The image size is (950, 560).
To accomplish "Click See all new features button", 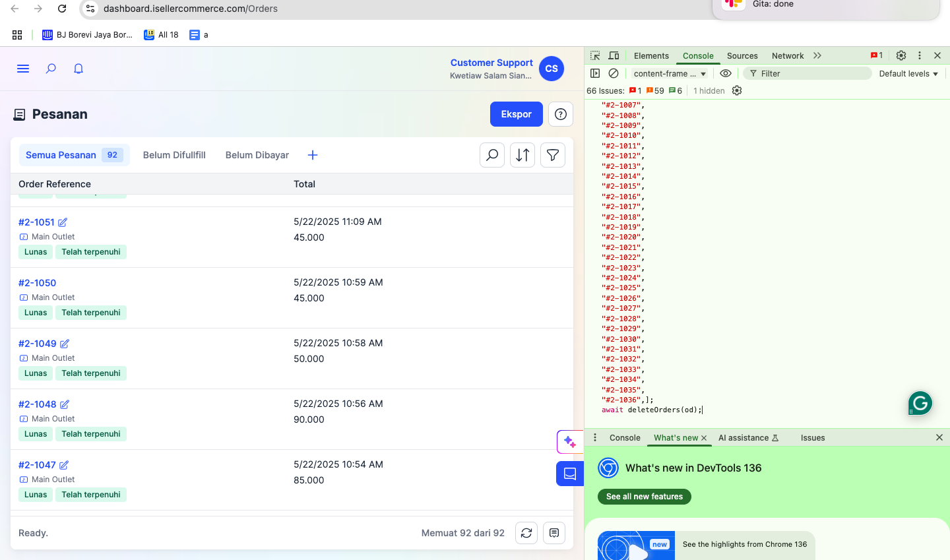I will [645, 497].
